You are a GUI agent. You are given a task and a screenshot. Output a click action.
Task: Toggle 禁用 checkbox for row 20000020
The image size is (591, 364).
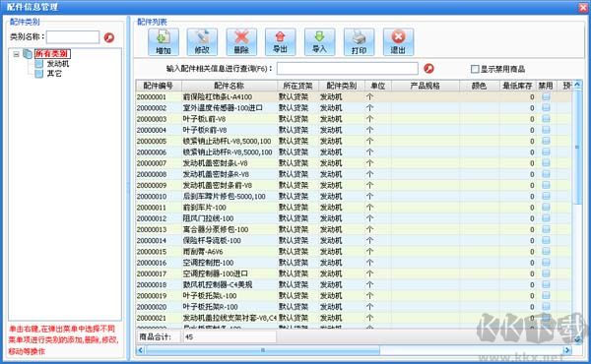546,306
